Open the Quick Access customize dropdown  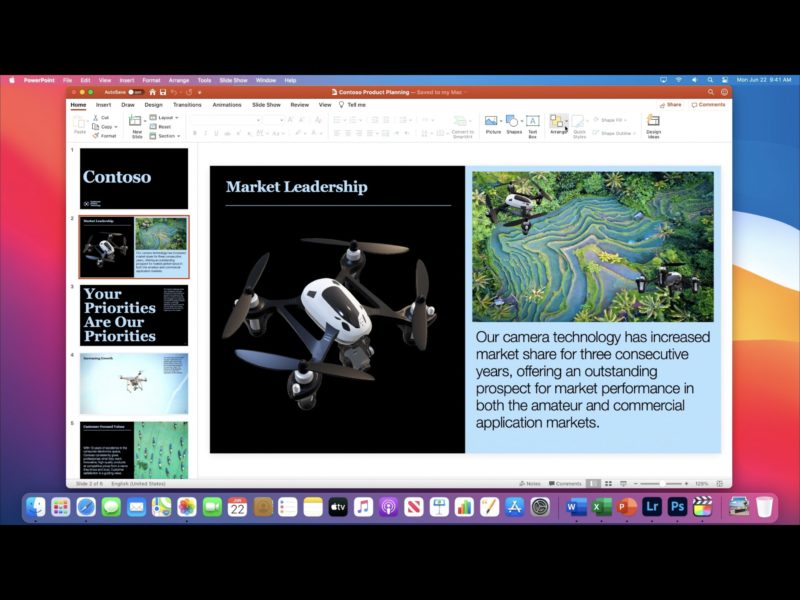click(199, 92)
